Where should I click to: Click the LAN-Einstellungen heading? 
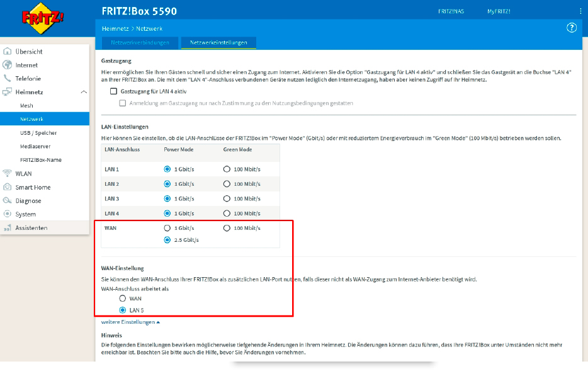coord(125,127)
